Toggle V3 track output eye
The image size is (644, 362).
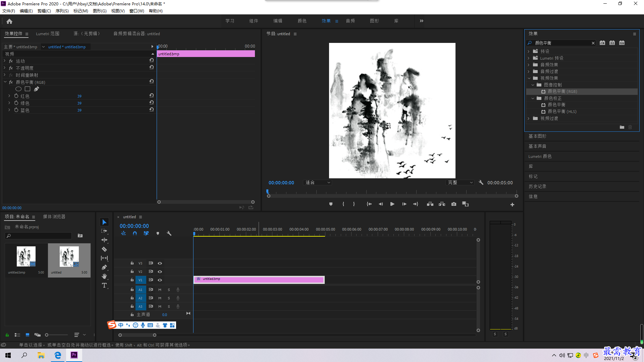click(x=160, y=263)
